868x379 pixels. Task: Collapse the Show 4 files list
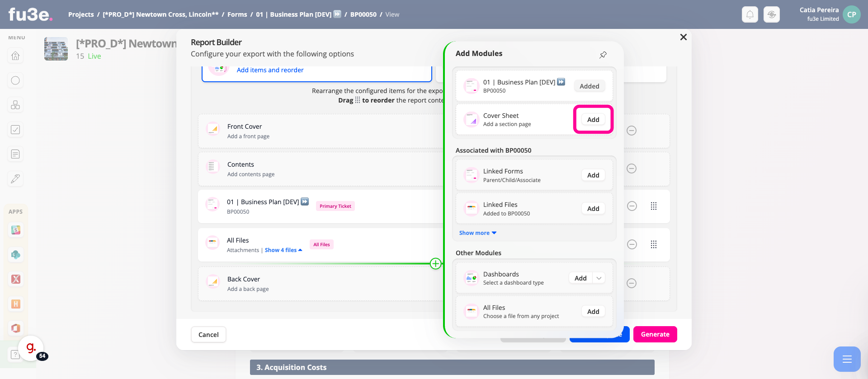pyautogui.click(x=283, y=250)
